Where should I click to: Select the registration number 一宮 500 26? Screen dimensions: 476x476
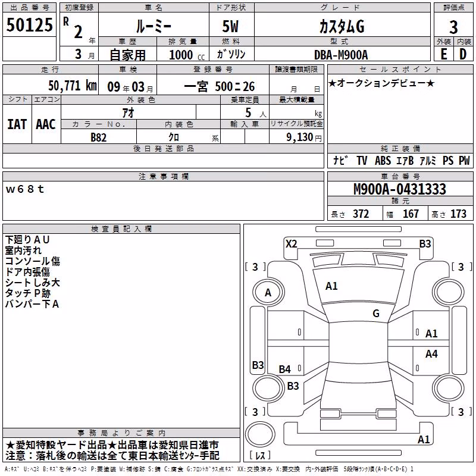[x=220, y=86]
